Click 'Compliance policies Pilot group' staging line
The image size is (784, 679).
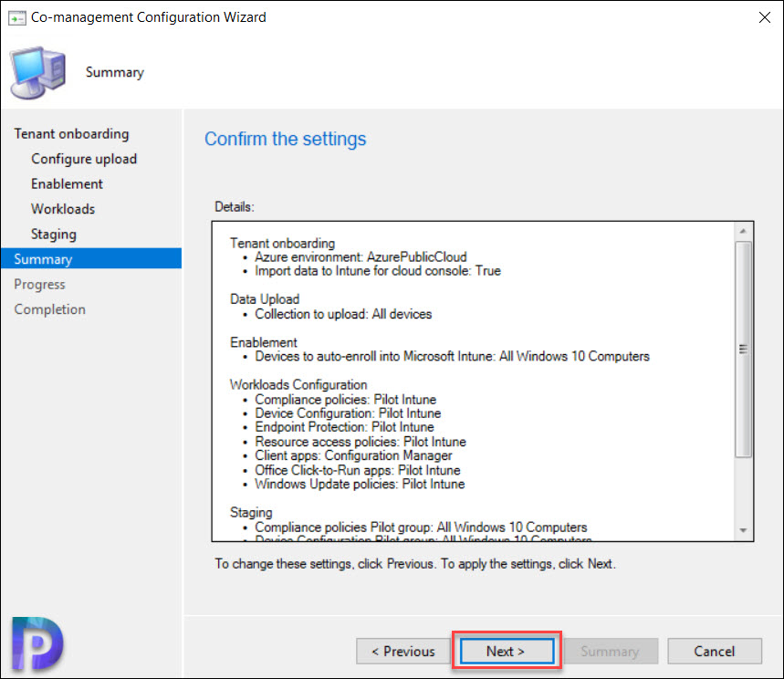(421, 528)
